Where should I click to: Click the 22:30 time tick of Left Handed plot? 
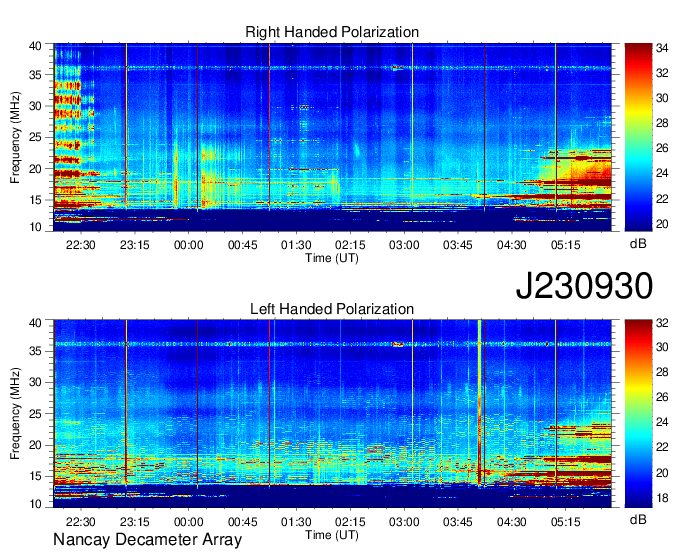coord(80,522)
